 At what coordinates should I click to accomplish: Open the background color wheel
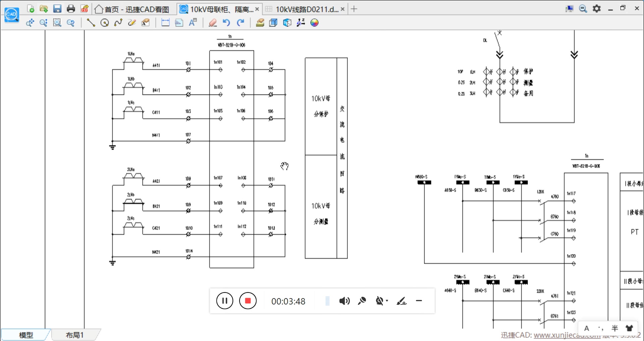314,23
